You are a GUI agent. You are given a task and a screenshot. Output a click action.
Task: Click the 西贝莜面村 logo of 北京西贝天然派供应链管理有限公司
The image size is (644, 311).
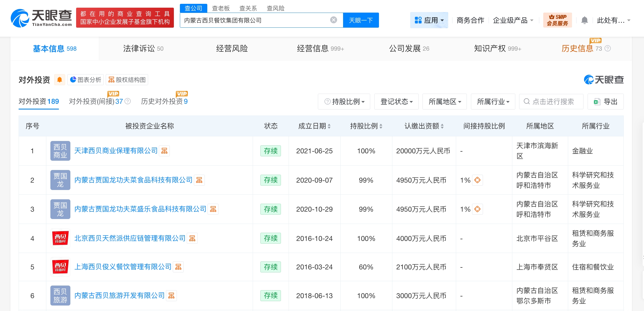60,238
